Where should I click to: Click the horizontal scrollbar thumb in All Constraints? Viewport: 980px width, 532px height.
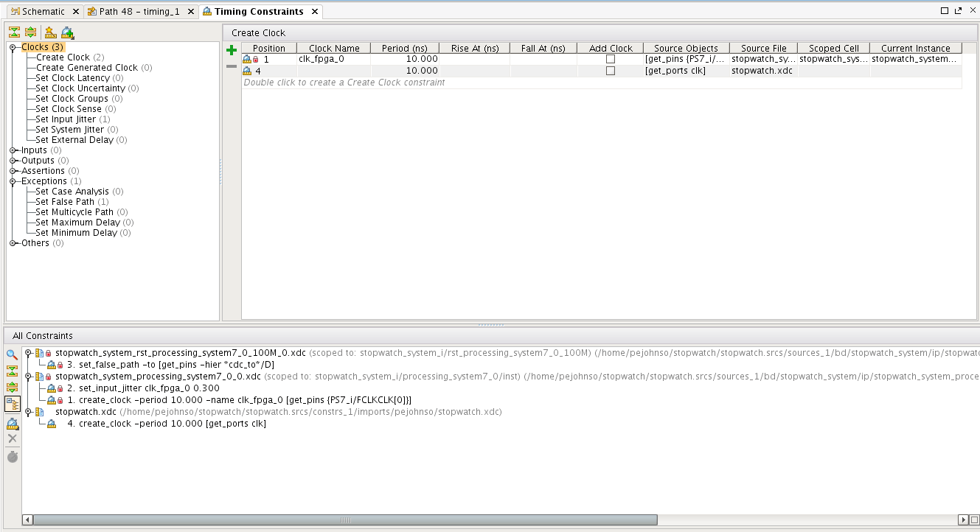click(345, 519)
